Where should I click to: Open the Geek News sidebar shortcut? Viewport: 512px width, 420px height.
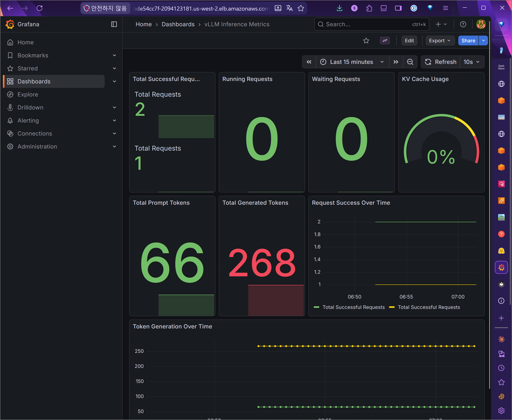tap(501, 67)
